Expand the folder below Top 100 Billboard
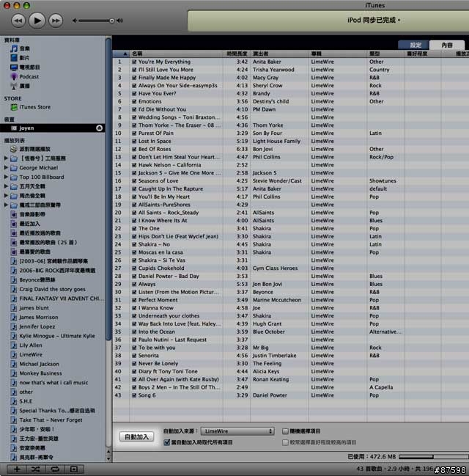469x476 pixels. pyautogui.click(x=6, y=186)
